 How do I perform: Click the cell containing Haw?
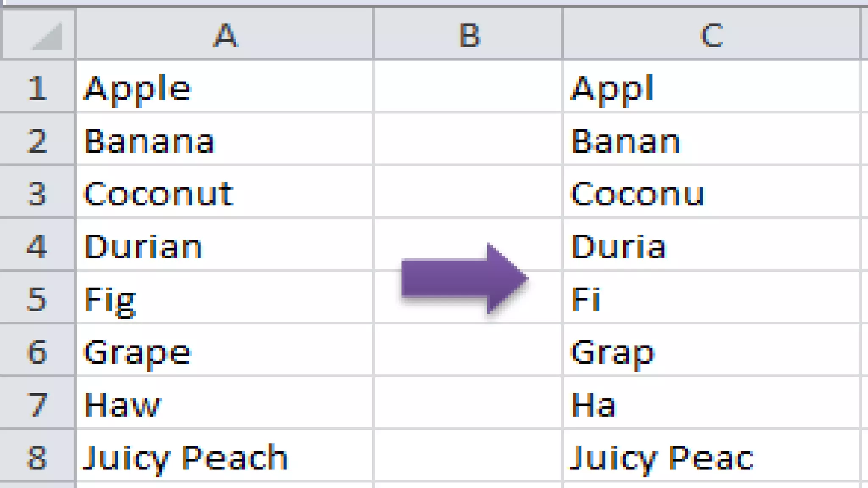225,404
